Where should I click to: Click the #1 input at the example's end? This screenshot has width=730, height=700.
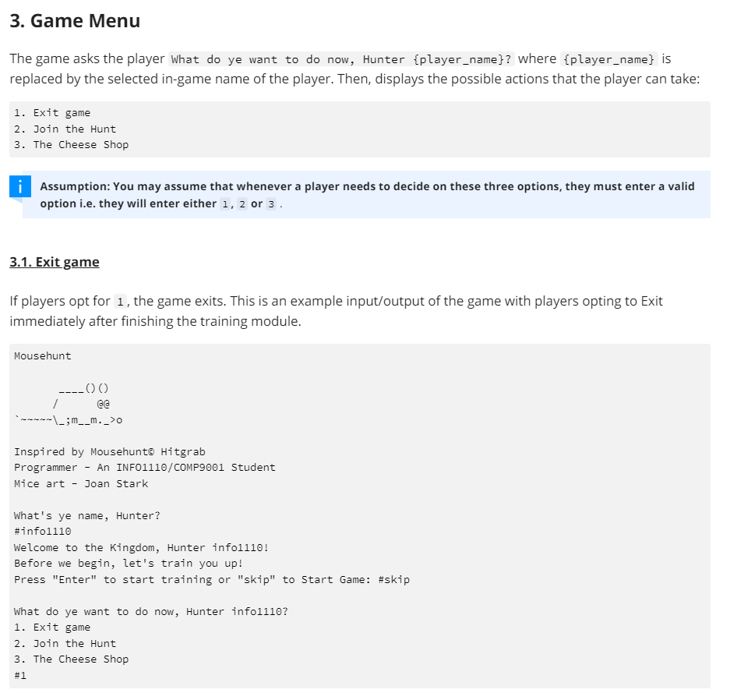click(x=20, y=675)
